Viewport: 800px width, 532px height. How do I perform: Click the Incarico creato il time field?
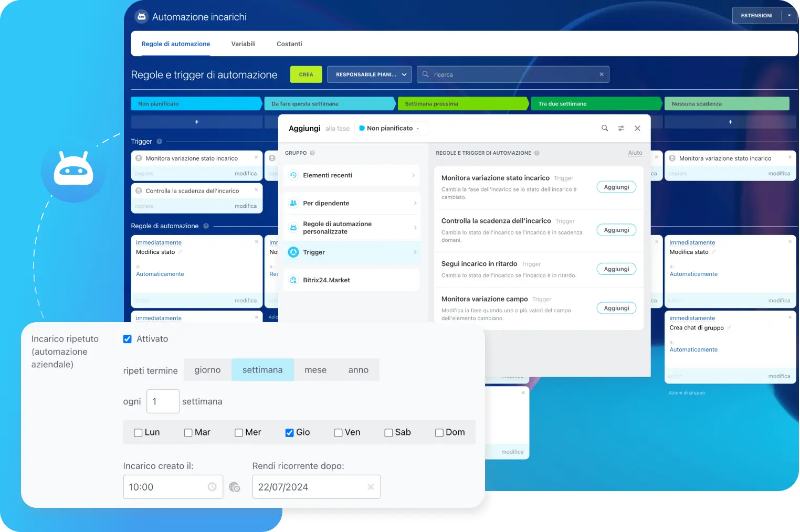coord(173,487)
